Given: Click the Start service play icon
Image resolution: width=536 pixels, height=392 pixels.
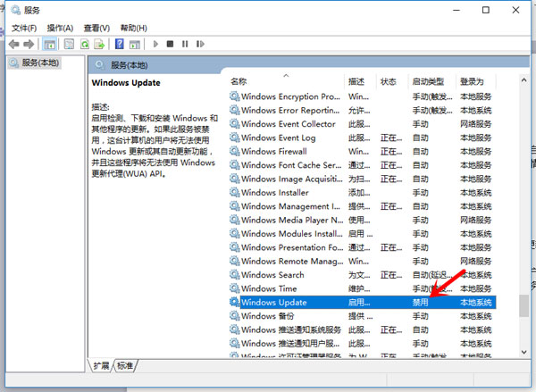Looking at the screenshot, I should 155,44.
